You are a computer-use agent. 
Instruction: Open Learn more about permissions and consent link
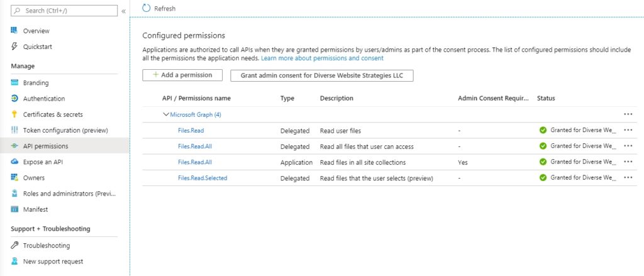(322, 58)
